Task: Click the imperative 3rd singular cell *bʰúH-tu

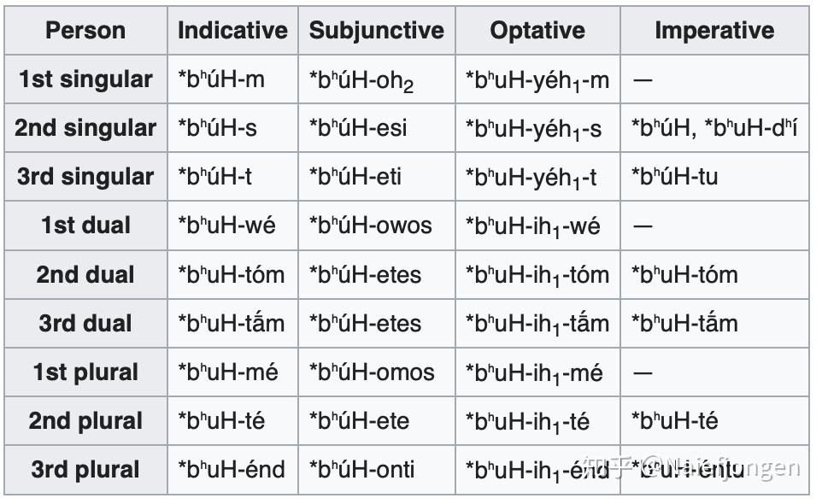Action: point(675,177)
